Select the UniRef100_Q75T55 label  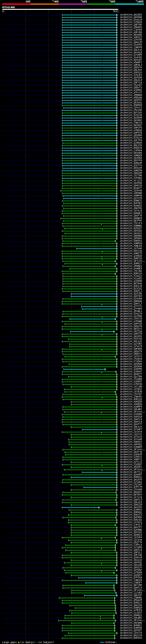[131, 40]
